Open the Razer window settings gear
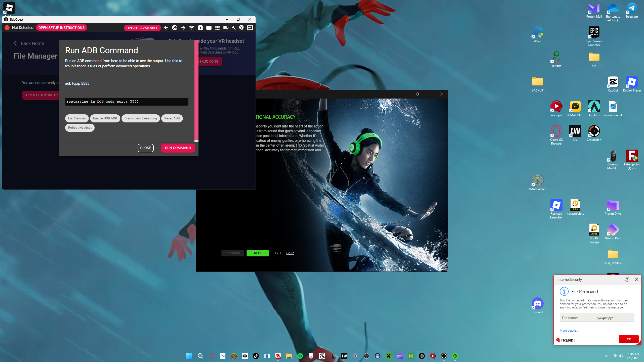 (x=418, y=94)
